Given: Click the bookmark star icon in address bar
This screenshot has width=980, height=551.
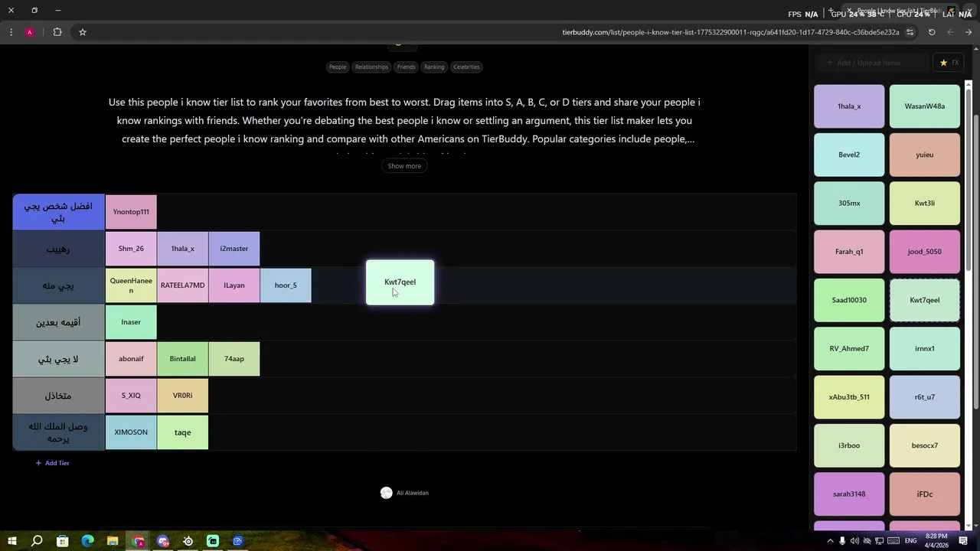Looking at the screenshot, I should (x=83, y=32).
